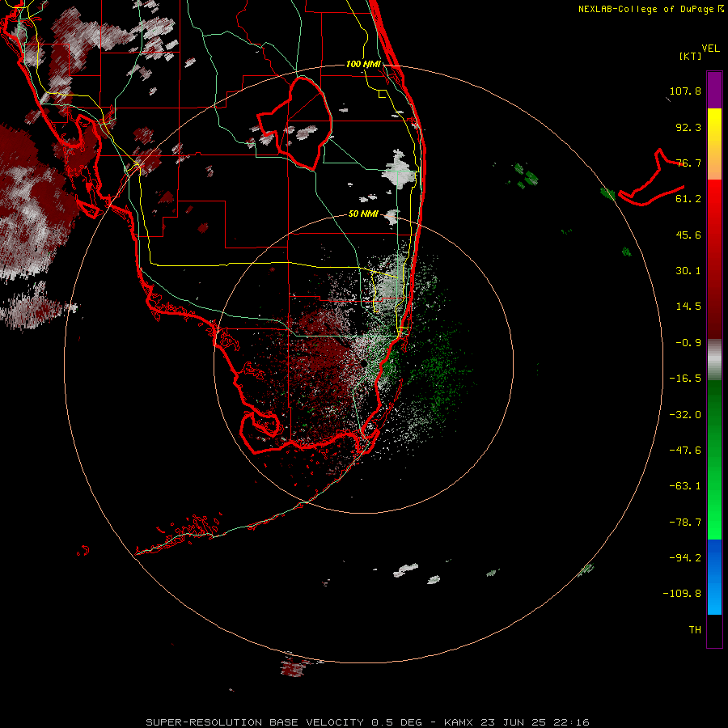Click the -78.7 velocity scale value
This screenshot has width=728, height=728.
pyautogui.click(x=685, y=523)
